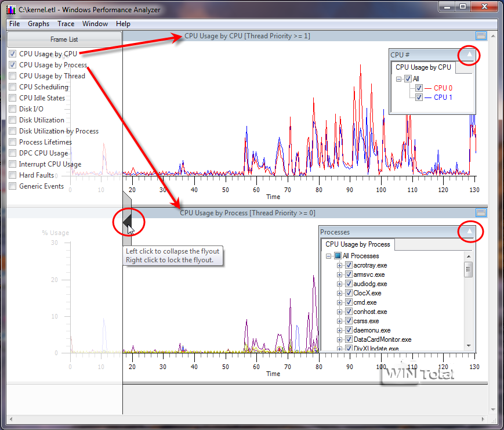Viewport: 504px width, 430px height.
Task: Enable Hard Faults graph
Action: (x=13, y=175)
